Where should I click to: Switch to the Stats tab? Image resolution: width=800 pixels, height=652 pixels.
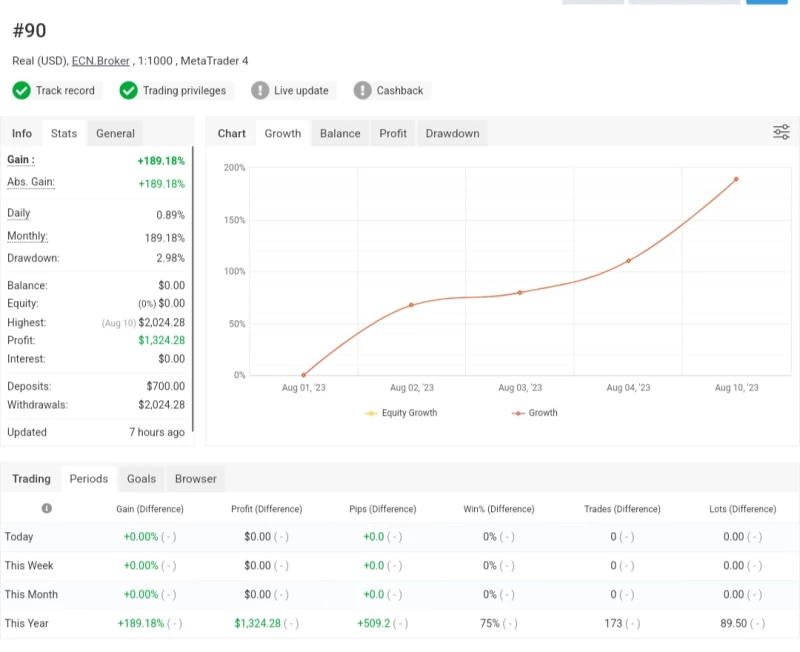[64, 133]
